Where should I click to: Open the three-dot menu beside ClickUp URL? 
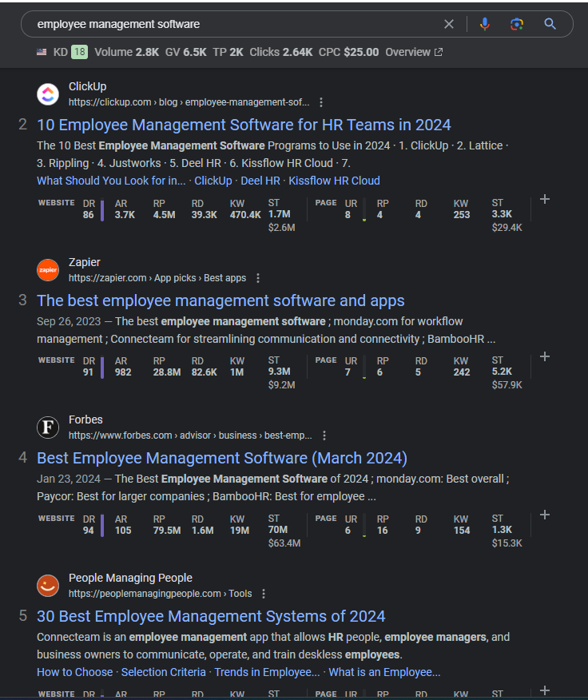pyautogui.click(x=321, y=102)
